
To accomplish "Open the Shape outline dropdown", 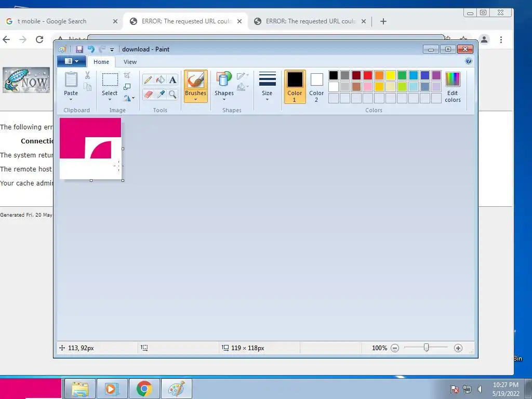I will click(x=243, y=76).
